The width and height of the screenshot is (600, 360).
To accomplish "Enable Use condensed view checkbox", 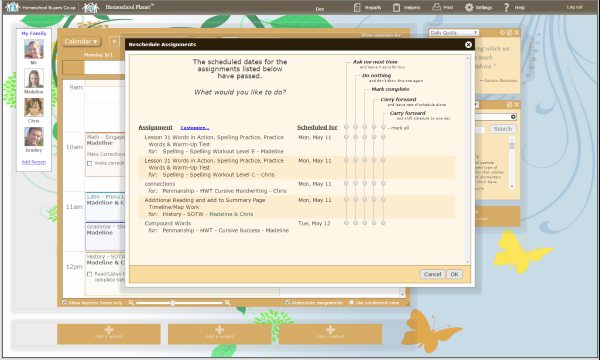I will click(x=351, y=302).
